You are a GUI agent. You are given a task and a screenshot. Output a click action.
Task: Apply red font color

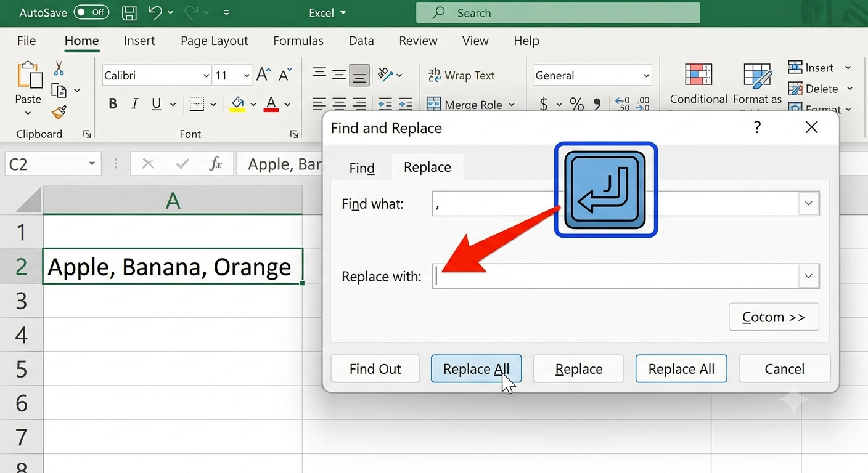(271, 104)
